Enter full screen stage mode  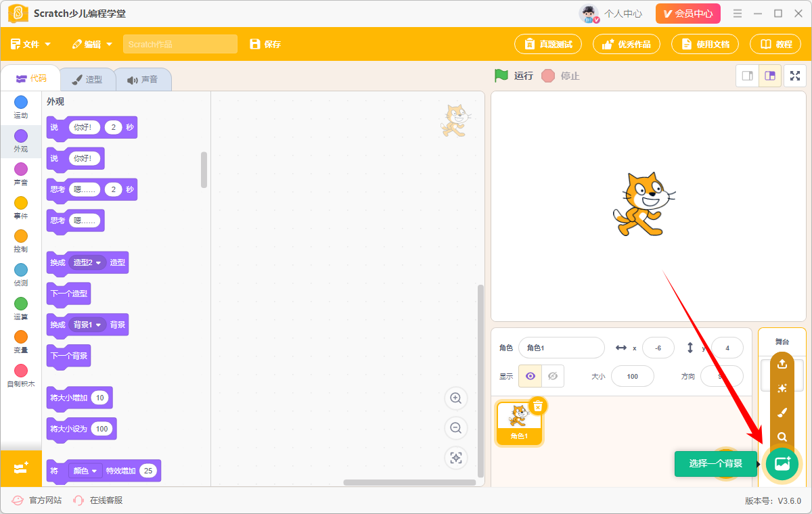pos(795,76)
